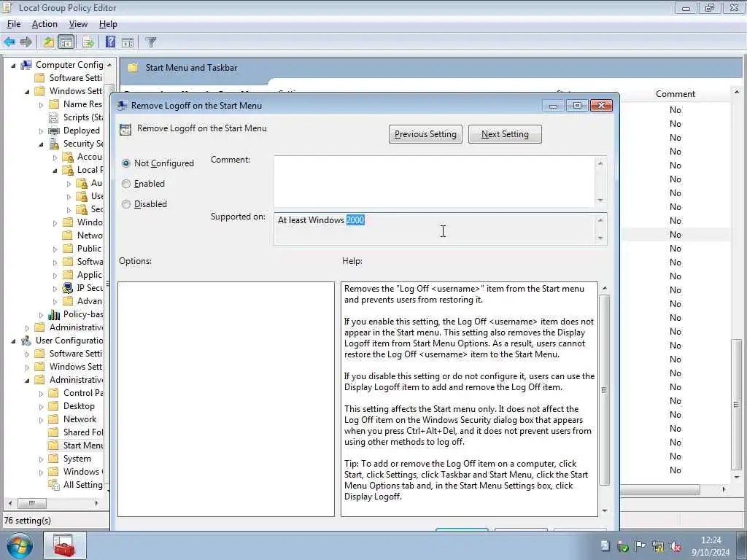Click the Next Setting button
The height and width of the screenshot is (560, 747).
[505, 134]
